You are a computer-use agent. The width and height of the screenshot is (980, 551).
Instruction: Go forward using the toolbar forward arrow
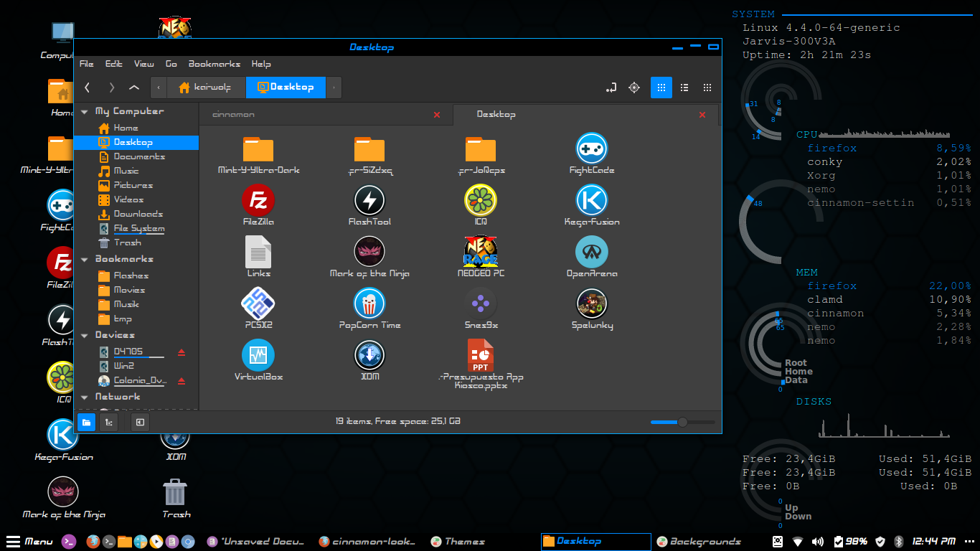(111, 88)
